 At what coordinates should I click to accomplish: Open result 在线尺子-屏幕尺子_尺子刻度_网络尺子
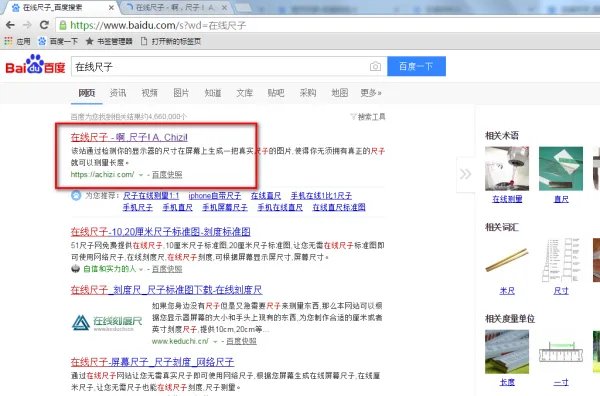tap(152, 362)
